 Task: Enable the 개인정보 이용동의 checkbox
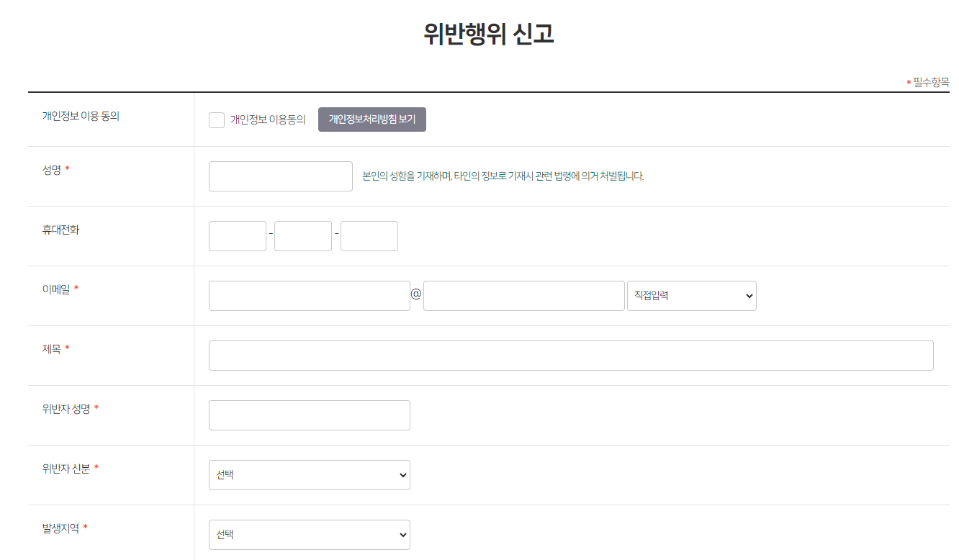coord(217,119)
